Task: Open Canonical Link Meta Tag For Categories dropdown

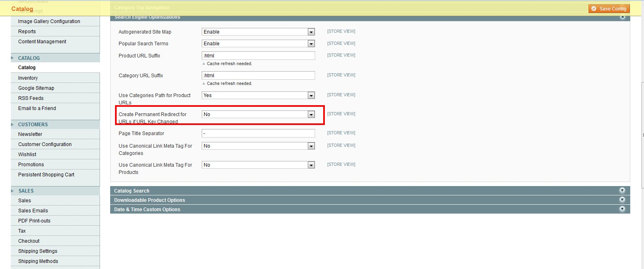Action: (258, 146)
